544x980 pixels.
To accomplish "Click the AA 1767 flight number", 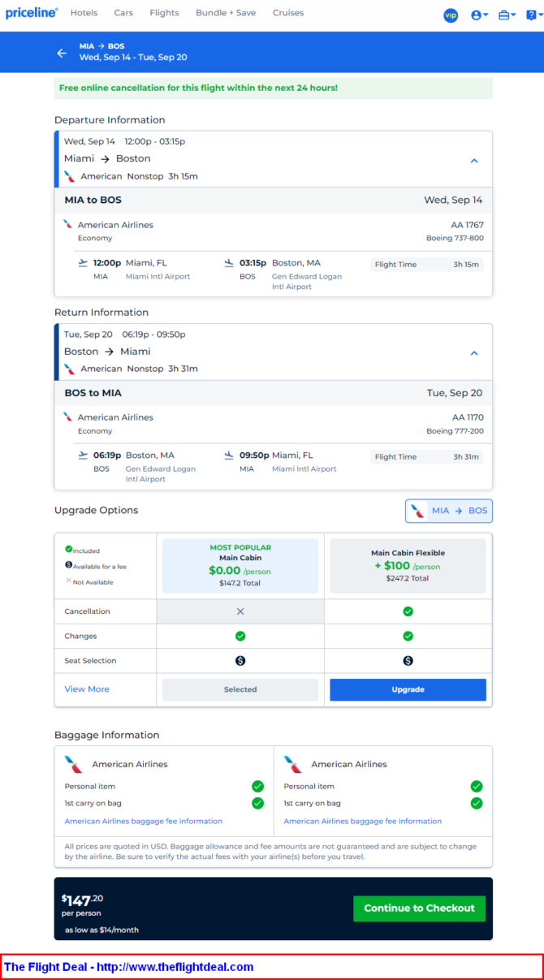I will click(468, 225).
